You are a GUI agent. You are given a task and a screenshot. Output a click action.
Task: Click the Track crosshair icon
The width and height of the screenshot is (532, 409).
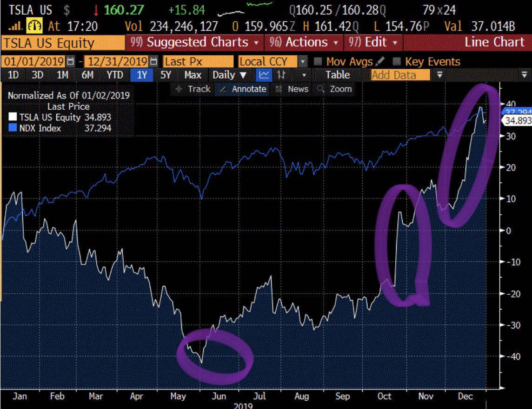point(179,89)
